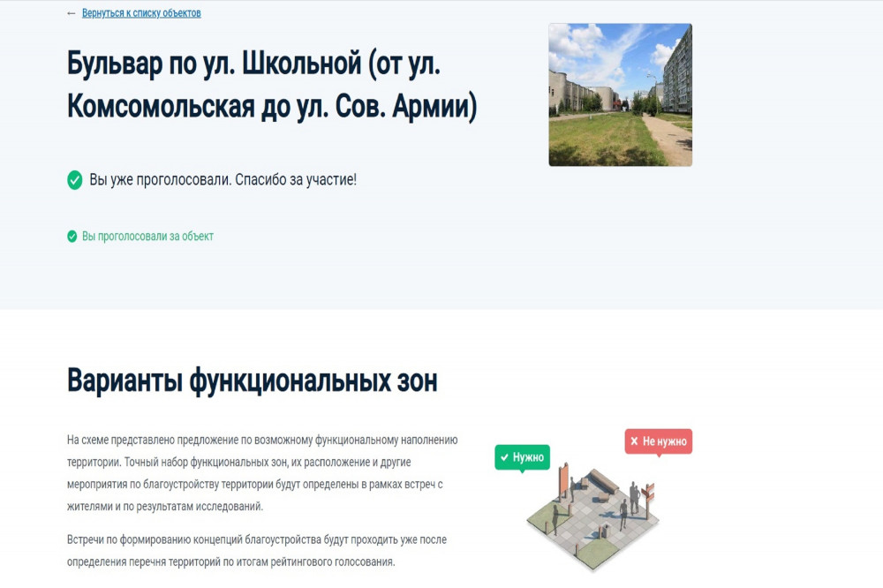Click the small green checkmark by "Вы проголосовали за объект"
This screenshot has height=588, width=883.
coord(72,237)
